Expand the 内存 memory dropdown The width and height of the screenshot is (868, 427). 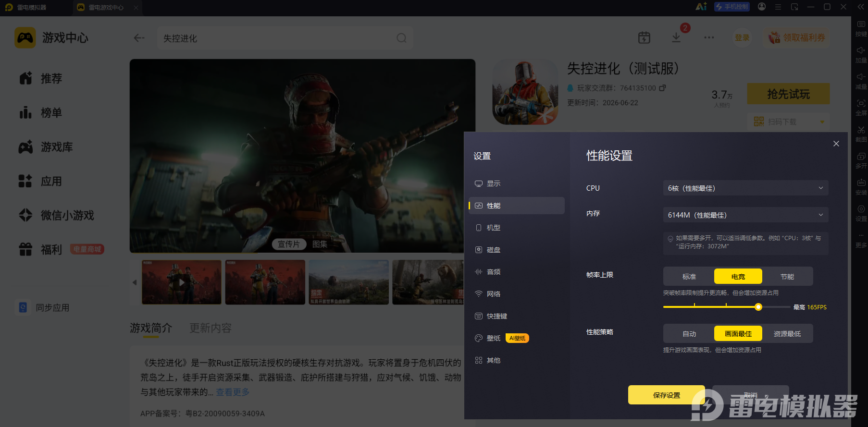click(745, 215)
